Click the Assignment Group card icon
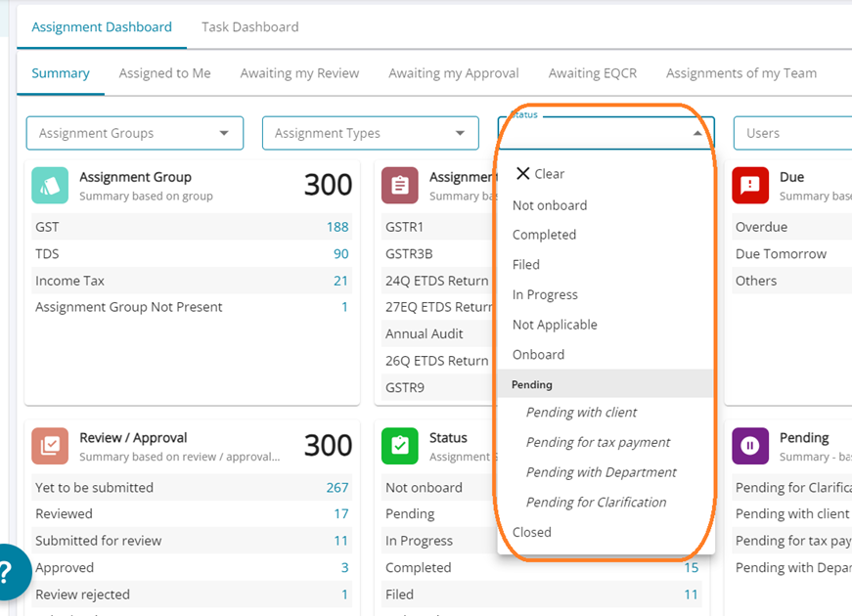Screen dimensions: 852x616 tap(50, 185)
